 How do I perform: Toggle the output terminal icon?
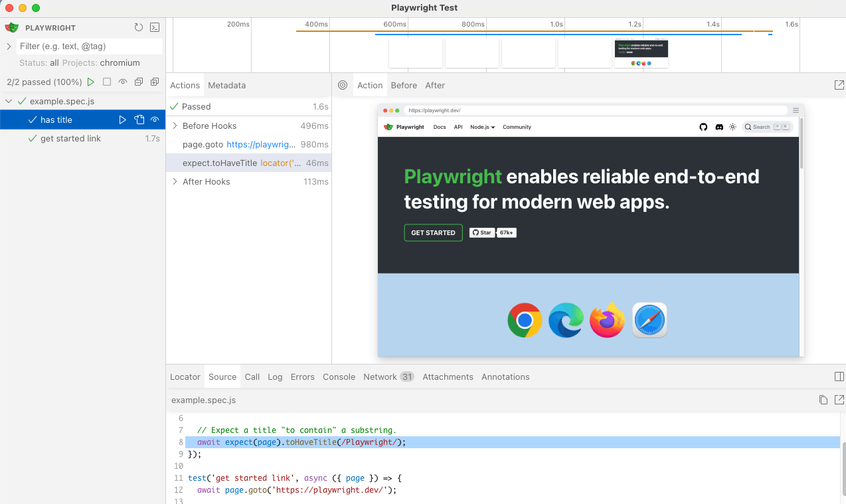tap(155, 28)
